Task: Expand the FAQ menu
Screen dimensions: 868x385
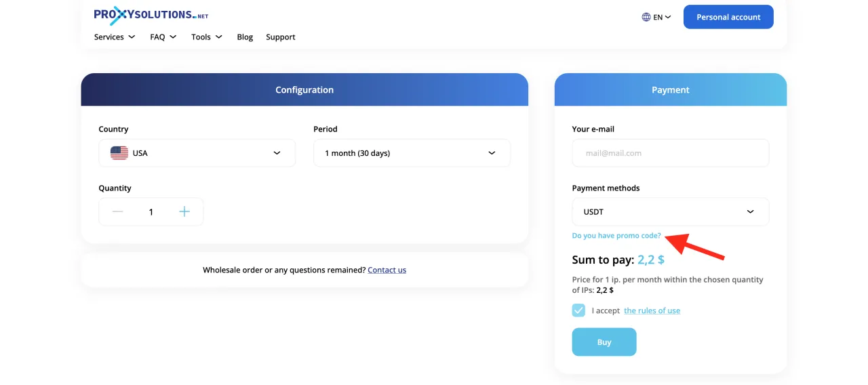Action: [x=163, y=37]
